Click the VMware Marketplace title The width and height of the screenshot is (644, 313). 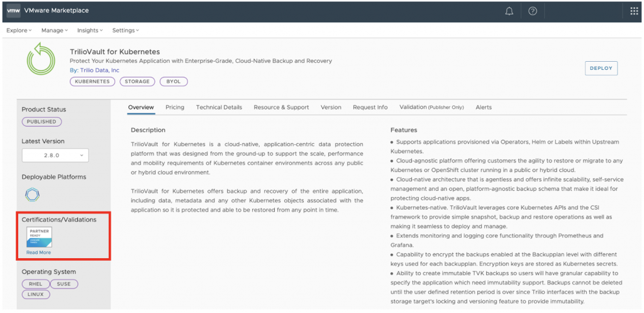[57, 11]
